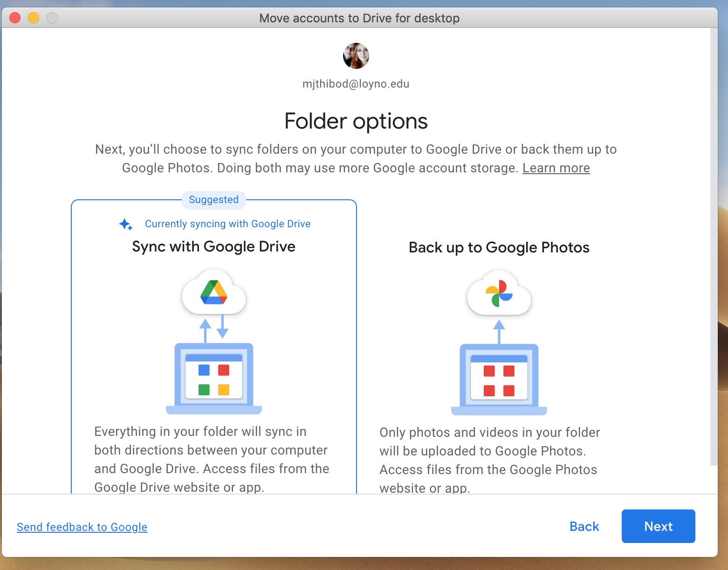Viewport: 728px width, 570px height.
Task: Click the account profile picture
Action: coord(356,56)
